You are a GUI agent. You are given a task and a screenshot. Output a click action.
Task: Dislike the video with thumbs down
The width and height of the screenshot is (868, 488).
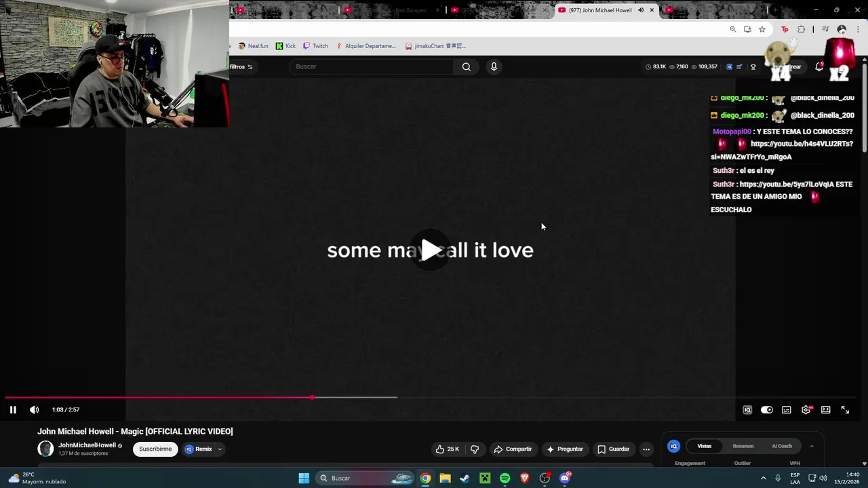click(475, 449)
